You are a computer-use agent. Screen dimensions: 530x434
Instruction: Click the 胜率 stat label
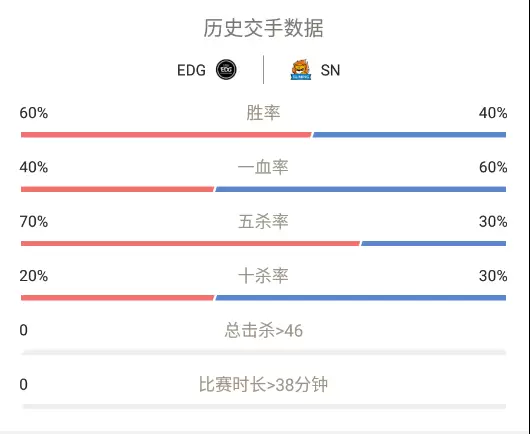263,113
